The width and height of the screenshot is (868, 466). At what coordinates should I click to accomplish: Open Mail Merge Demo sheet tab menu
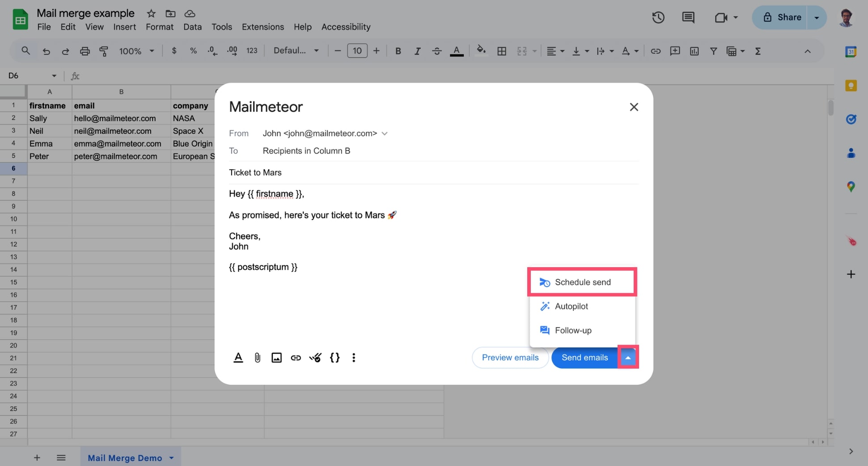click(x=171, y=458)
